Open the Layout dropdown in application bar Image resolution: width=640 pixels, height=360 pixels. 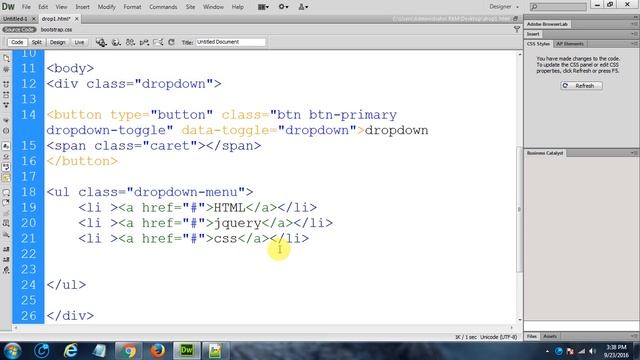click(x=263, y=7)
